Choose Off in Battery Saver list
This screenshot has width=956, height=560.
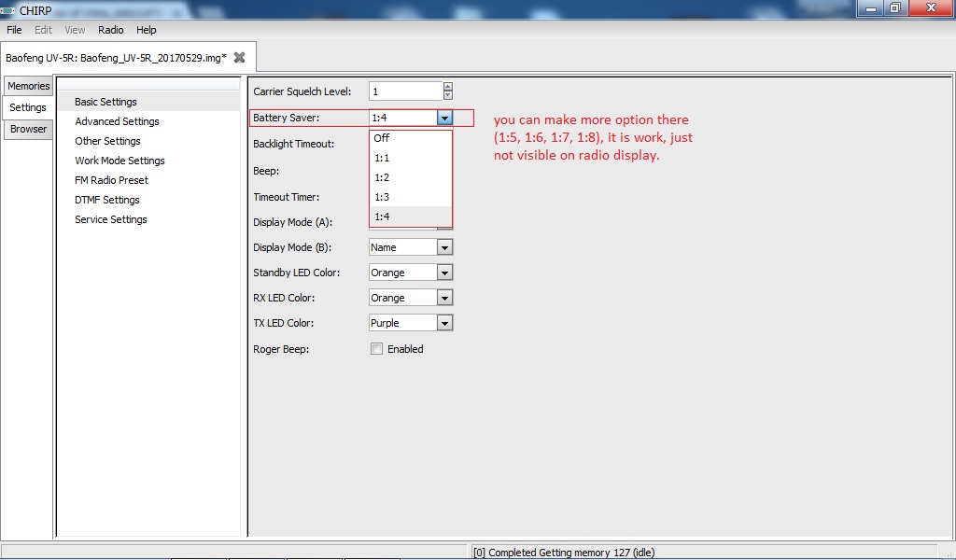(411, 138)
